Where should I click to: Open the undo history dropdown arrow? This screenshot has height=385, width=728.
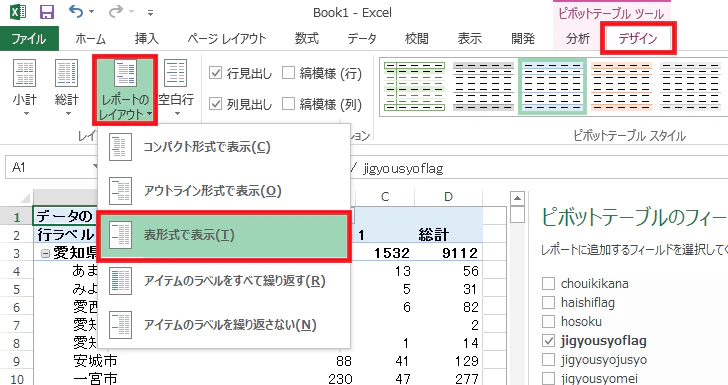(x=91, y=12)
